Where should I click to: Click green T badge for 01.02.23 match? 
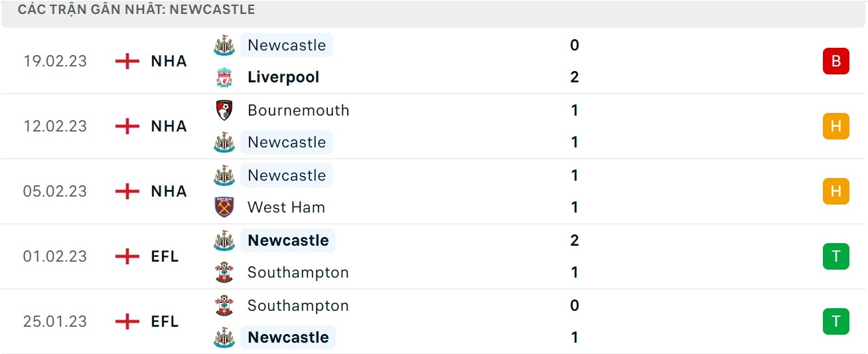pyautogui.click(x=835, y=256)
